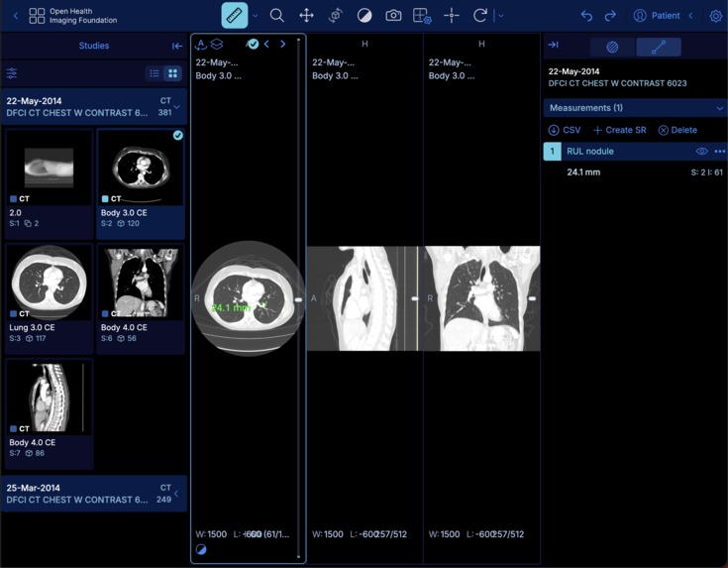Go to previous series with left arrow
The width and height of the screenshot is (728, 568).
pyautogui.click(x=266, y=45)
